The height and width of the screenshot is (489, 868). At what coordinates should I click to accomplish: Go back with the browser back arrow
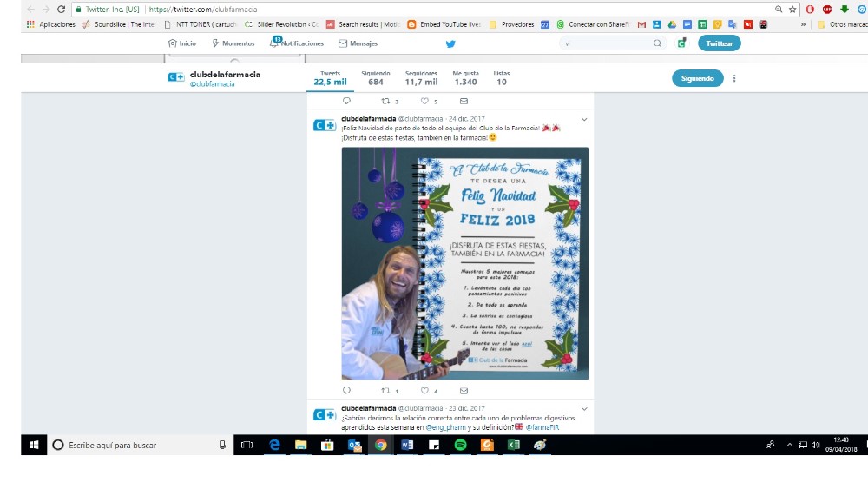(x=30, y=10)
